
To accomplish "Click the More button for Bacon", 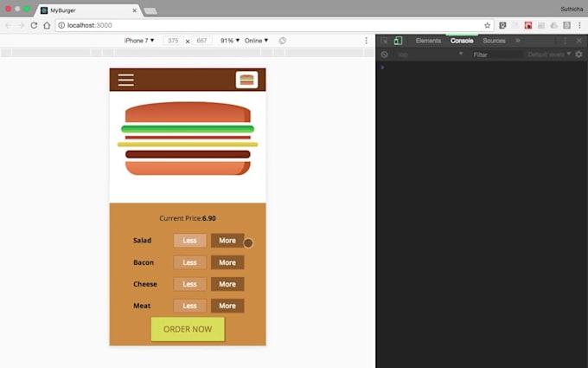I will [x=227, y=262].
